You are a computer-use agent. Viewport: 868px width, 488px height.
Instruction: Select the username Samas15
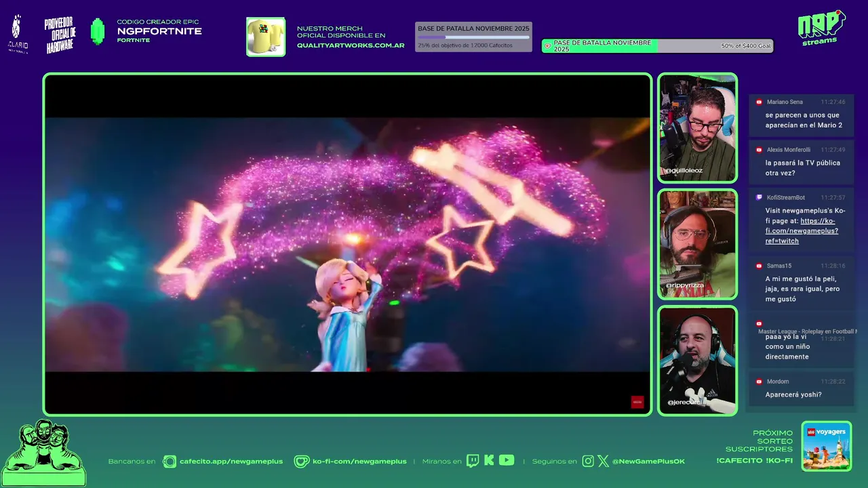pos(779,266)
